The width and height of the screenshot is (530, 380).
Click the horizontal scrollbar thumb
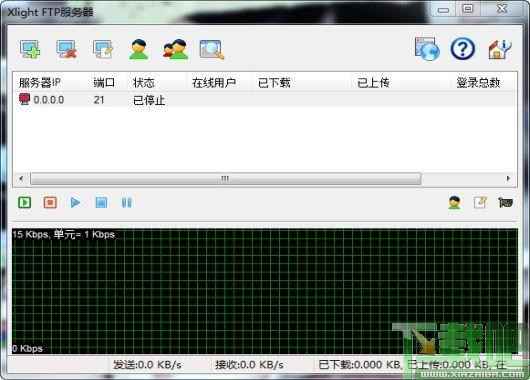[225, 179]
